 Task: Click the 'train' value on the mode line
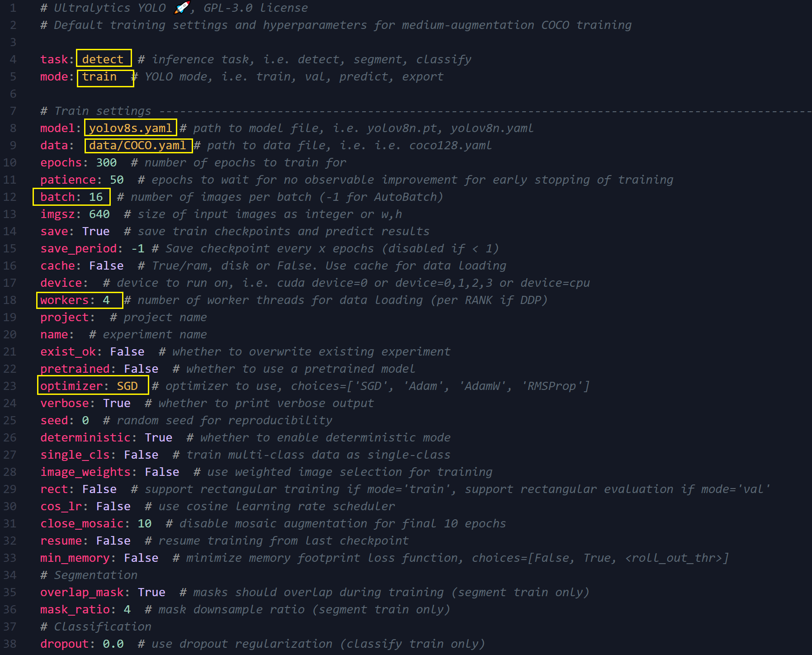(x=99, y=76)
